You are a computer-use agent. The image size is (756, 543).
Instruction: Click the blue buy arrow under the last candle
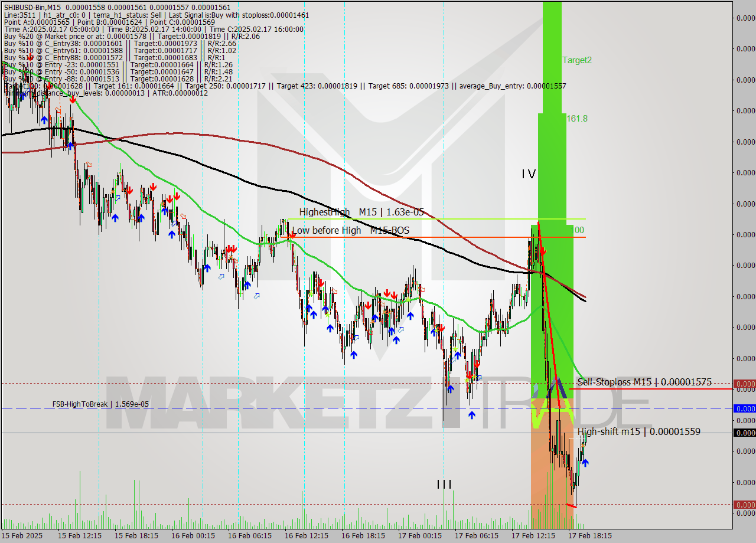tap(585, 462)
